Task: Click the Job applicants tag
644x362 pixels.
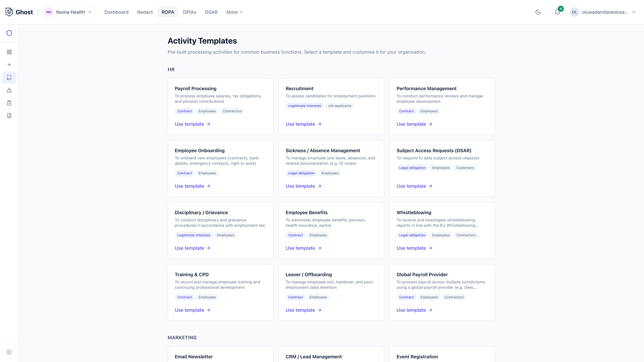Action: click(339, 106)
